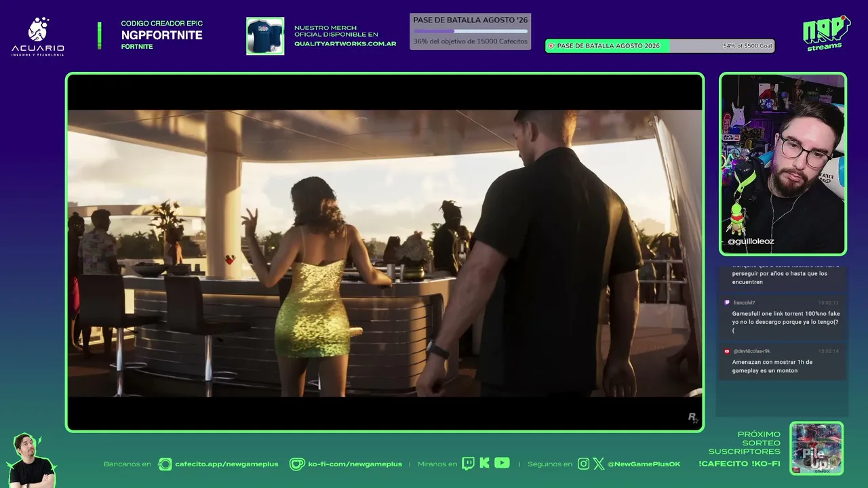Click the NGP streams logo
The image size is (868, 488).
(x=826, y=33)
